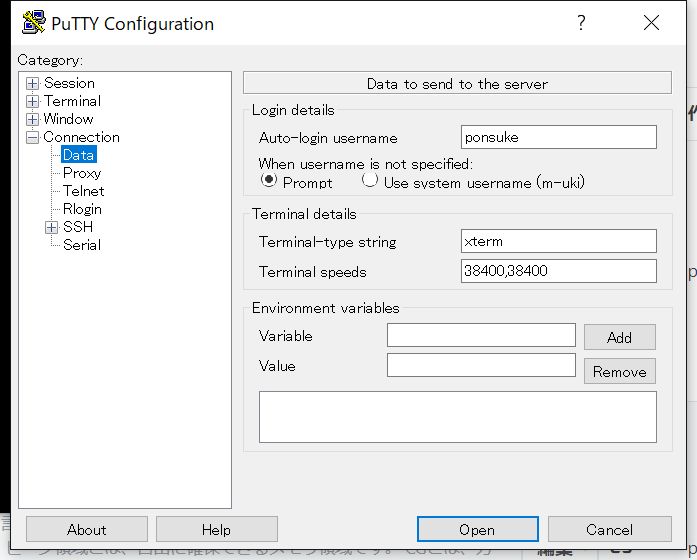Click the Remove button
The image size is (697, 560).
(x=619, y=371)
